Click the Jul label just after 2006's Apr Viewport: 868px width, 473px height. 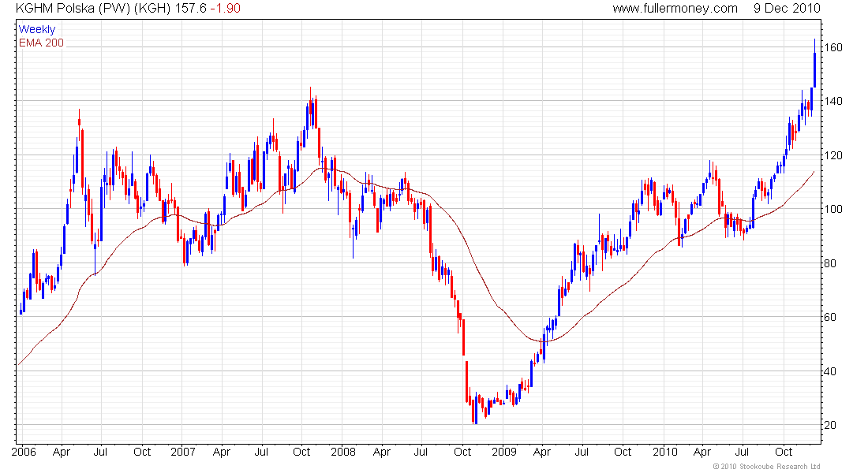(100, 452)
